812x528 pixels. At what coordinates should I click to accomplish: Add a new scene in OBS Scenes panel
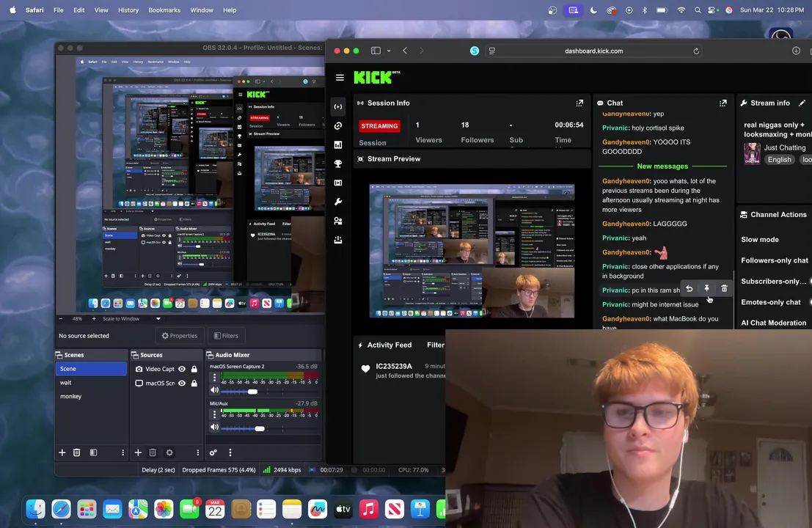tap(62, 452)
